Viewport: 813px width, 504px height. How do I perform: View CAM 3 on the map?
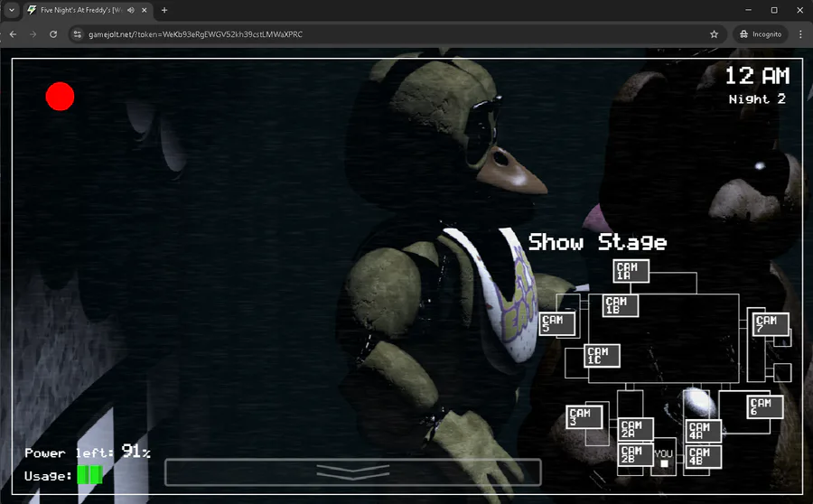[584, 417]
